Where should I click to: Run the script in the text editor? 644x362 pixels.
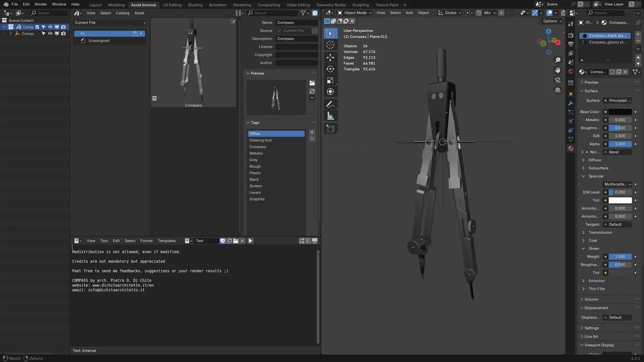click(x=251, y=241)
